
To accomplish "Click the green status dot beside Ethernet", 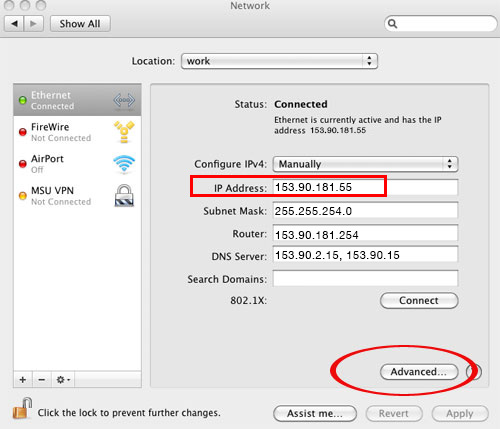I will tap(23, 100).
